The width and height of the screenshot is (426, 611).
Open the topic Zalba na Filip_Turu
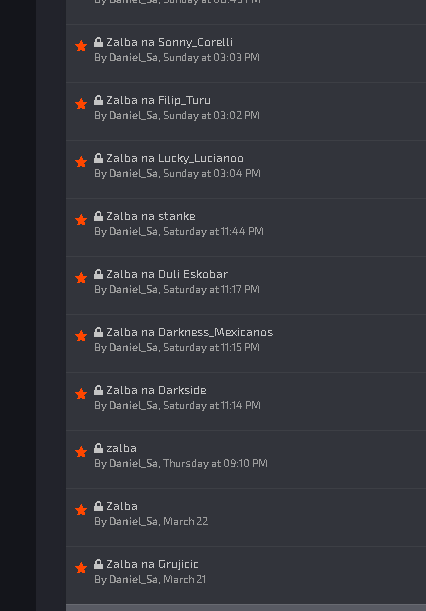(x=158, y=100)
